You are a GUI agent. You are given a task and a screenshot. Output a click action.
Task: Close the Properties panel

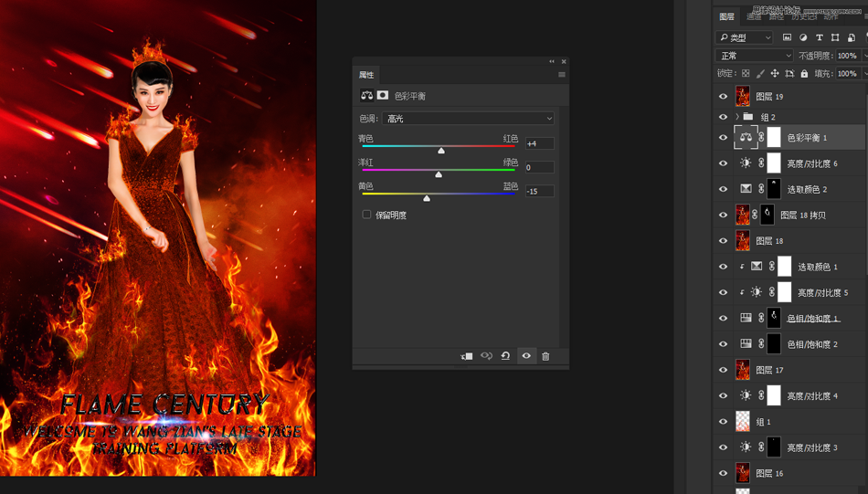pyautogui.click(x=564, y=61)
